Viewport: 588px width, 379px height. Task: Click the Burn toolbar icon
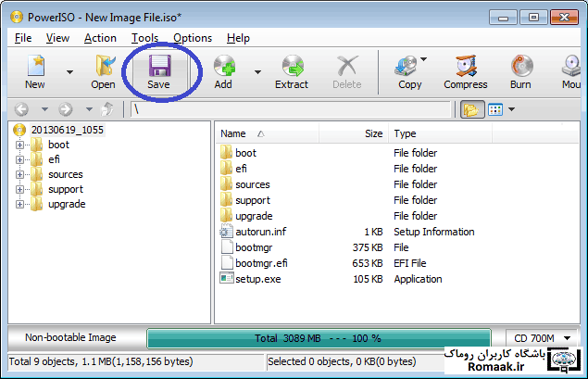(521, 66)
